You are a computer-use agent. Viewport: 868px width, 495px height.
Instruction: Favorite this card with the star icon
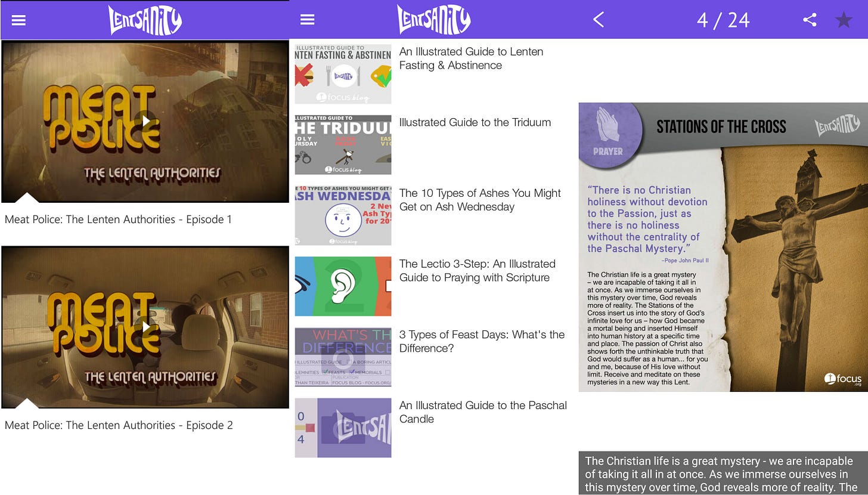point(844,20)
